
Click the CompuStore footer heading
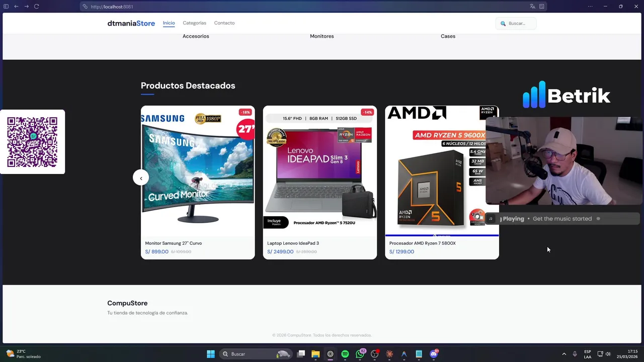127,303
